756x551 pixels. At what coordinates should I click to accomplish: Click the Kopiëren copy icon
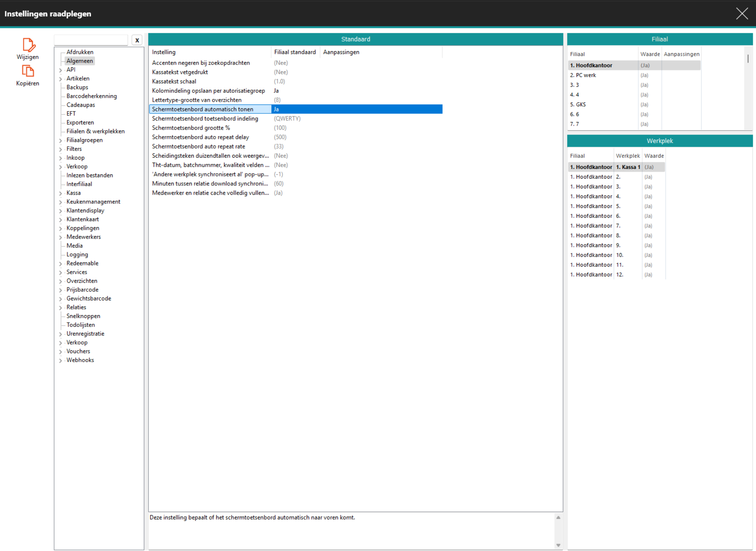pos(28,72)
